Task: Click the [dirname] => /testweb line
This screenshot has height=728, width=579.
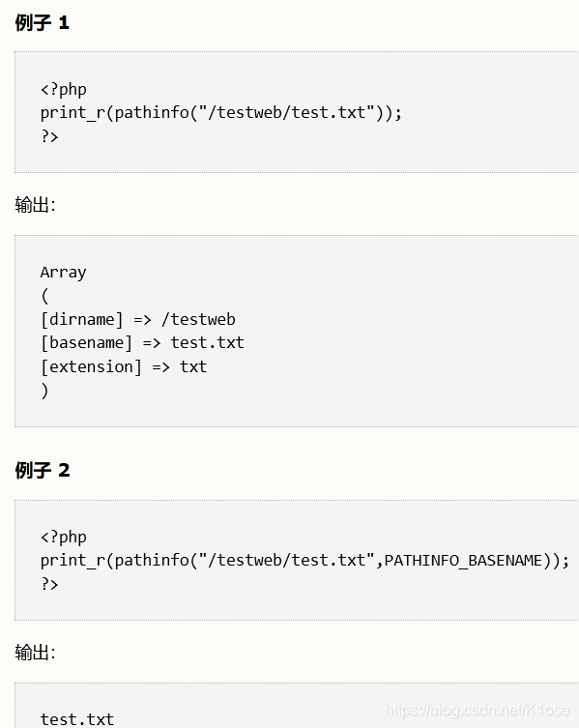Action: tap(138, 319)
